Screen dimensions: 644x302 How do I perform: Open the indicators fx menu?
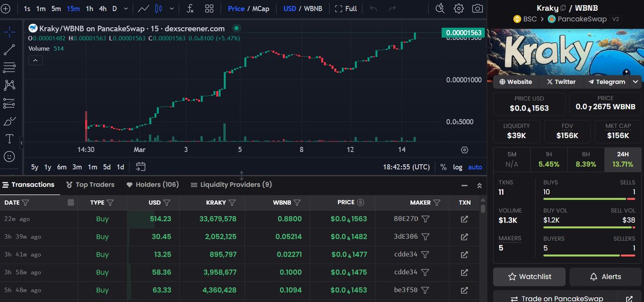190,9
